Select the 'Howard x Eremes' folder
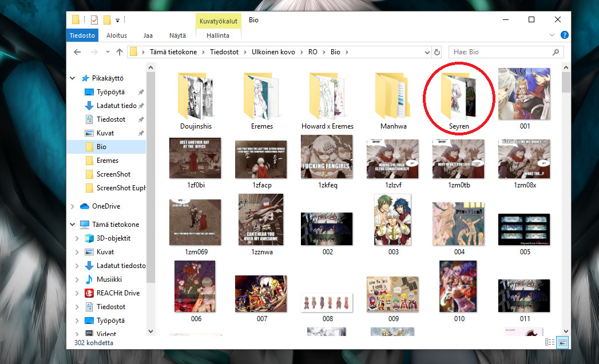599x364 pixels. (x=327, y=101)
